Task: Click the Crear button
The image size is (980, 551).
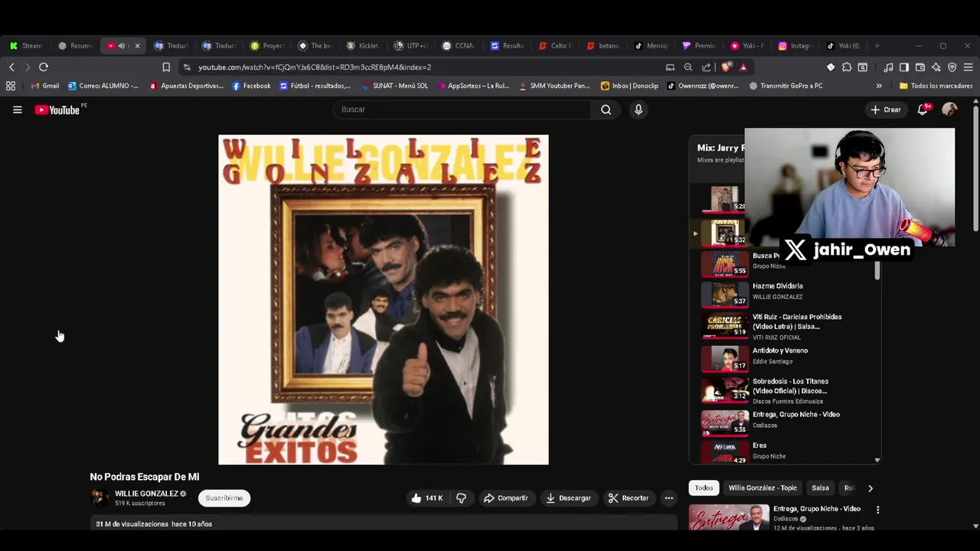Action: pyautogui.click(x=886, y=109)
